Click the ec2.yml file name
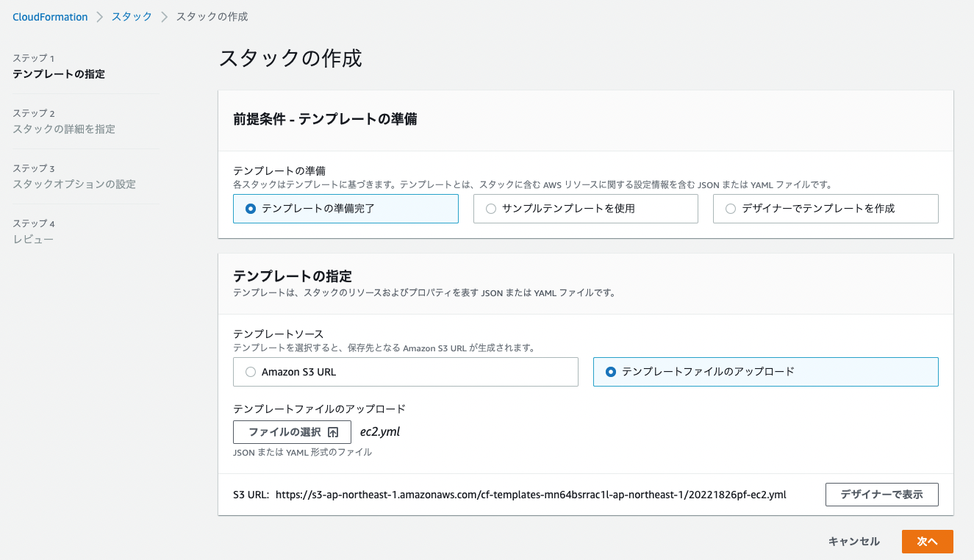This screenshot has height=560, width=974. tap(380, 432)
